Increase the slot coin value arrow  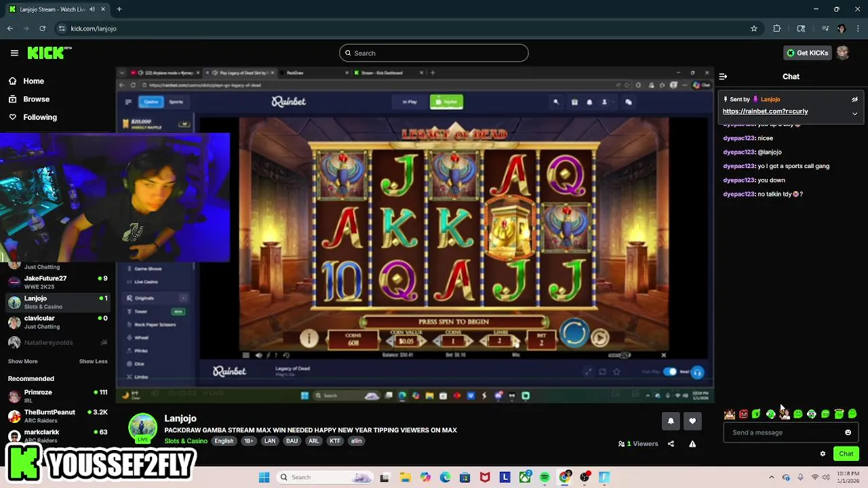(x=424, y=341)
